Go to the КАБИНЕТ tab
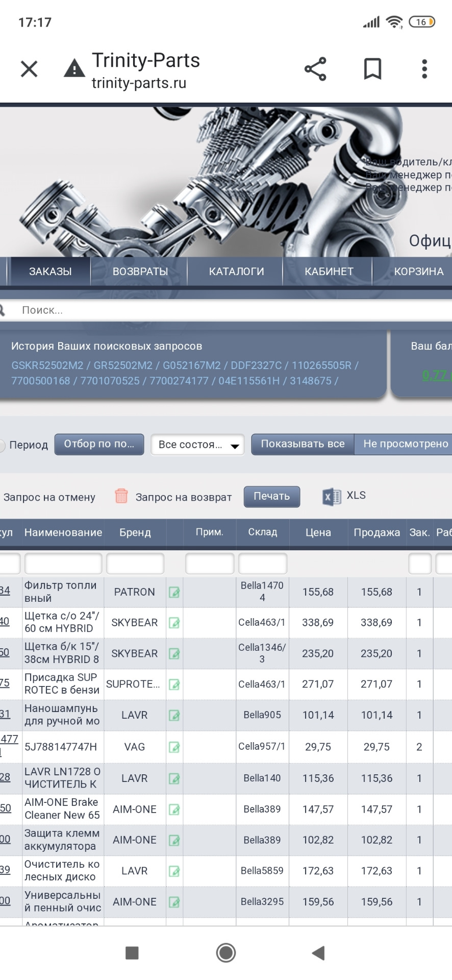The height and width of the screenshot is (980, 452). [329, 272]
